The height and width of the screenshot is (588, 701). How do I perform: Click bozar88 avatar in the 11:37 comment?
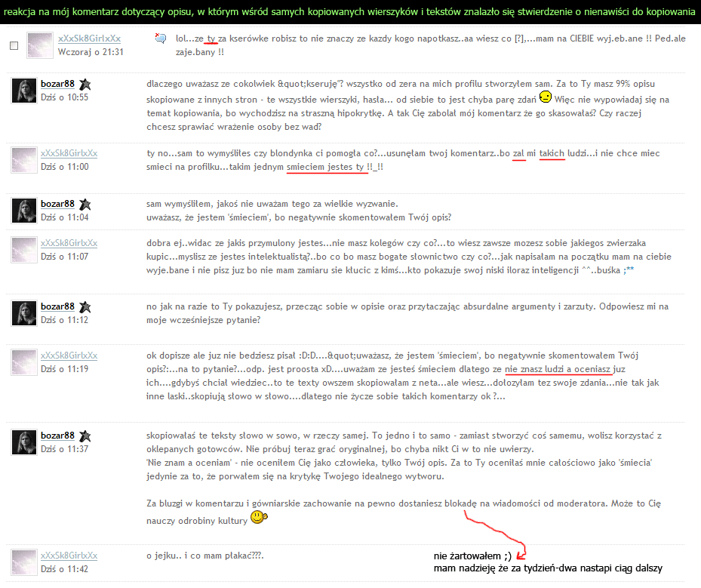tap(24, 442)
